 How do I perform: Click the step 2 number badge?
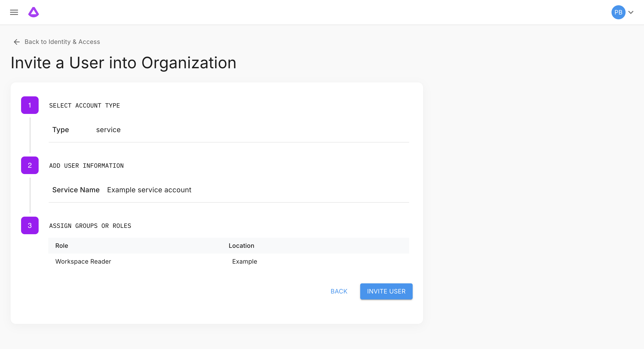click(x=30, y=165)
